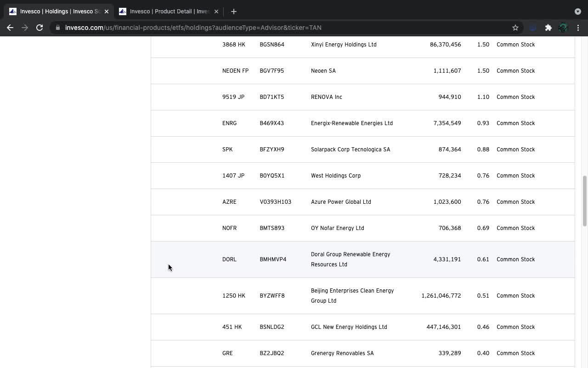Click the ENRG ticker cell

click(230, 123)
